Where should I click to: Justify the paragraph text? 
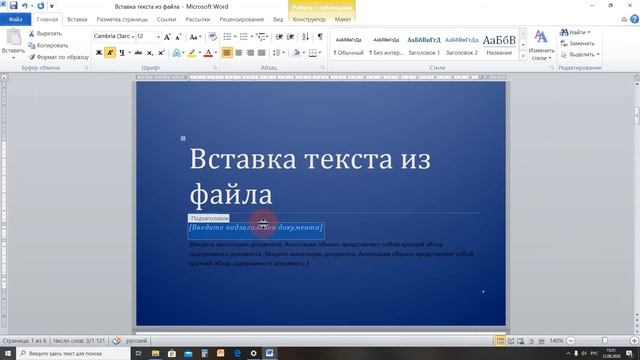pos(262,53)
